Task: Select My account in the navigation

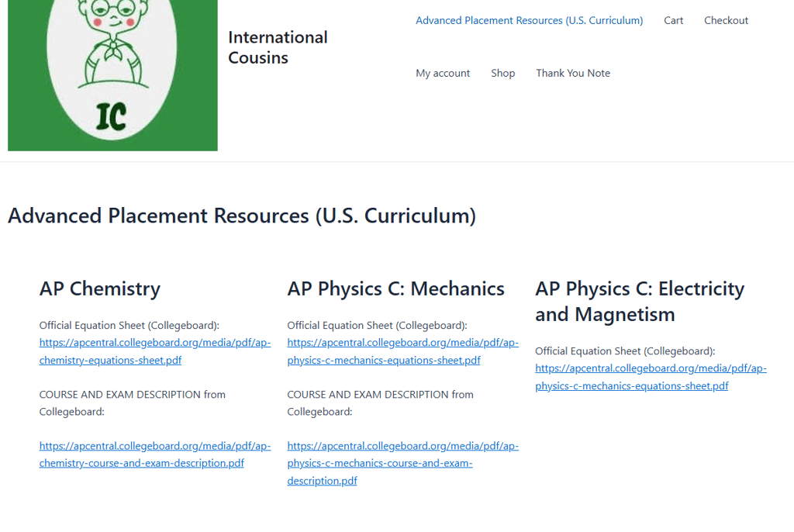Action: [x=443, y=73]
